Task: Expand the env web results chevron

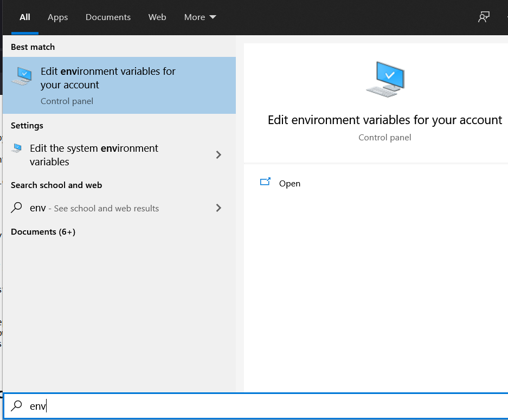Action: [218, 208]
